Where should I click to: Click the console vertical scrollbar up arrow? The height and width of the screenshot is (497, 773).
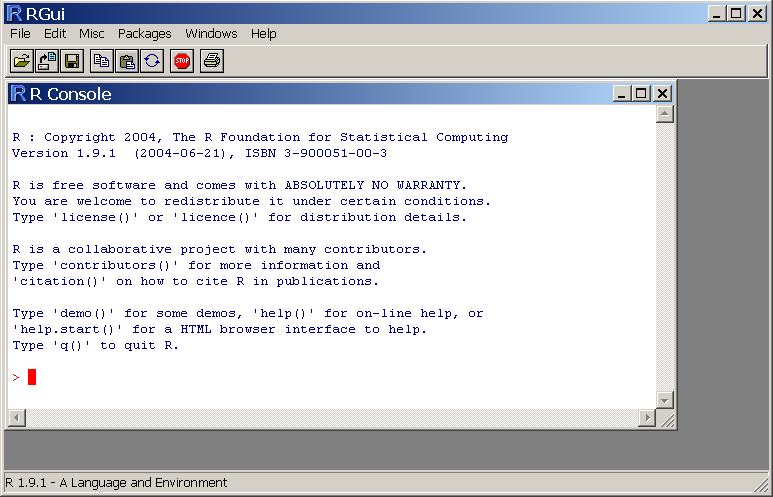pyautogui.click(x=665, y=115)
